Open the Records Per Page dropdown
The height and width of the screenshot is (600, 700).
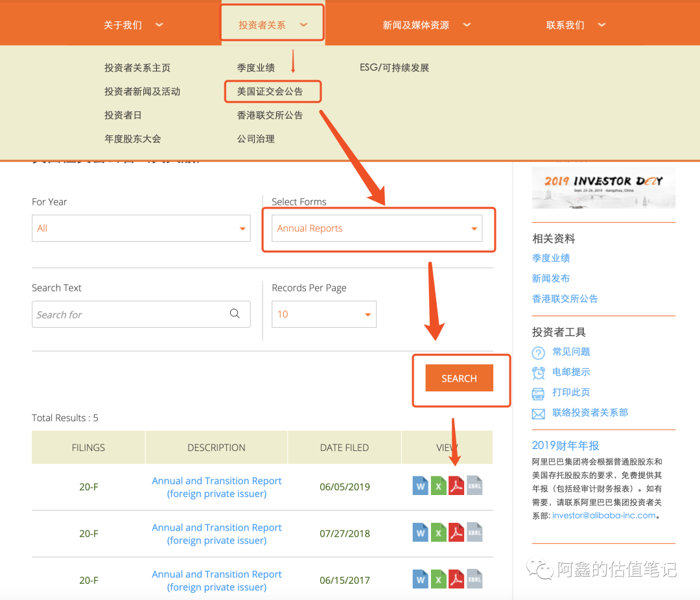coord(324,314)
